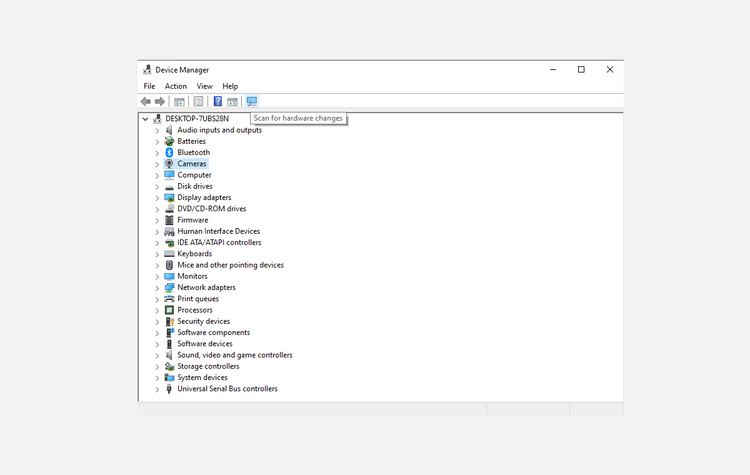This screenshot has width=750, height=475.
Task: Click the Scan for hardware changes monitor icon
Action: click(x=252, y=101)
